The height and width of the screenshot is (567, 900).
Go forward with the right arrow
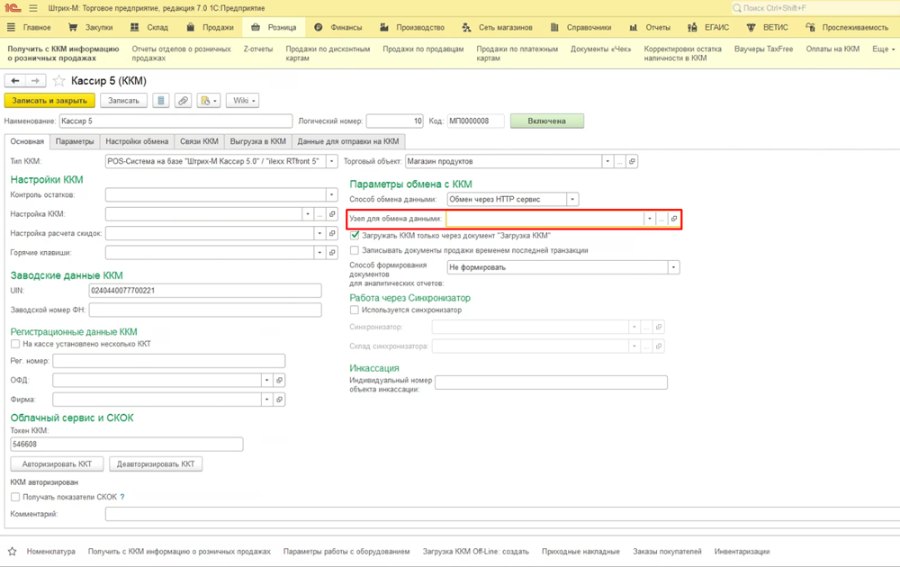point(36,81)
